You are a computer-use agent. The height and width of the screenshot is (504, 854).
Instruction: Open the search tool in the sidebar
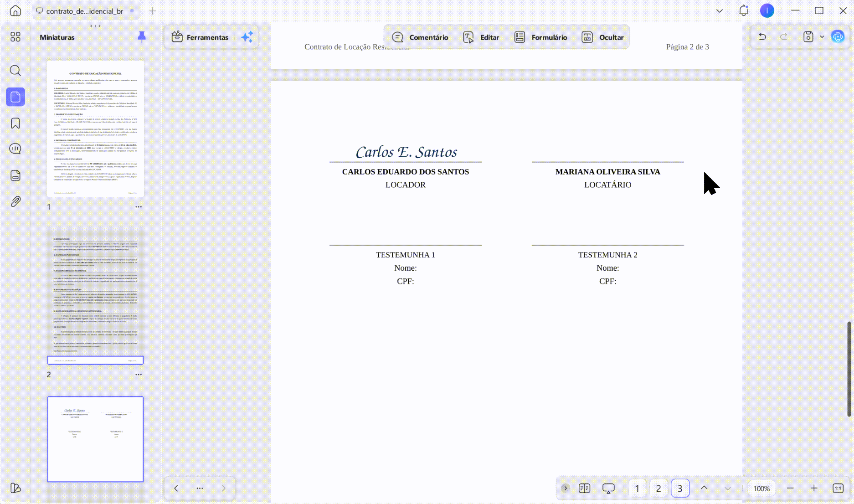15,70
